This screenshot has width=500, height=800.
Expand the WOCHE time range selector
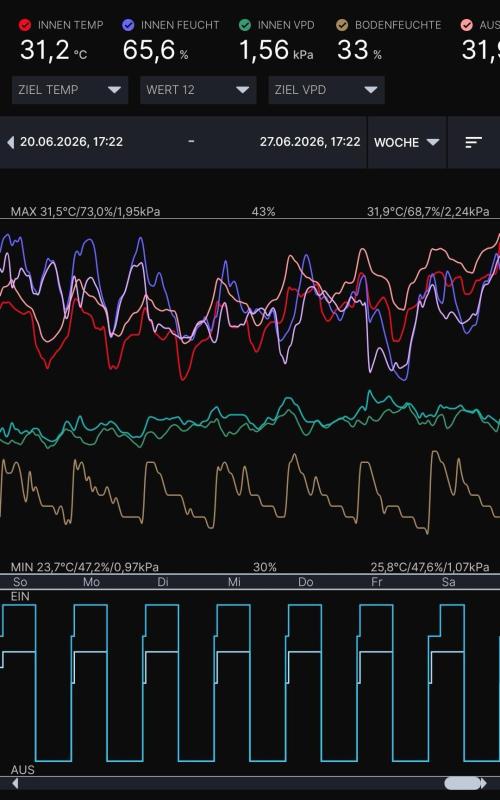point(407,142)
